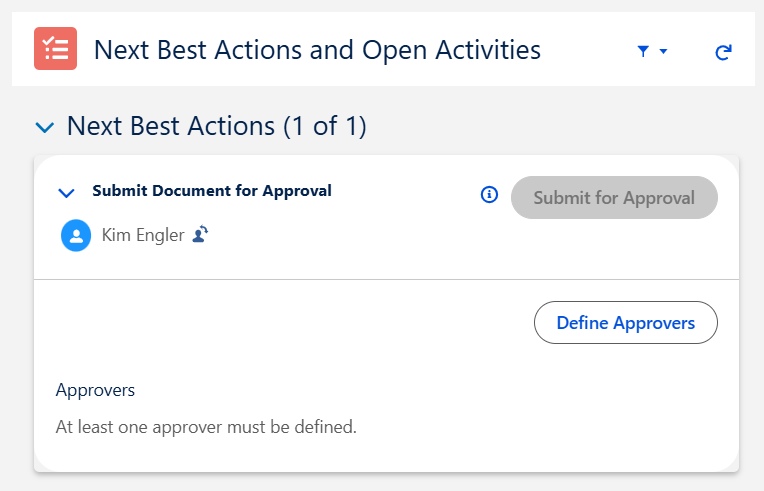The image size is (764, 491).
Task: Click the red task list icon
Action: tap(55, 49)
